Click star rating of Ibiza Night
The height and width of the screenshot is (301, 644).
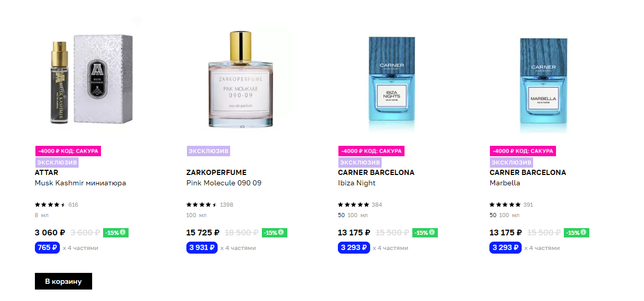tap(353, 205)
